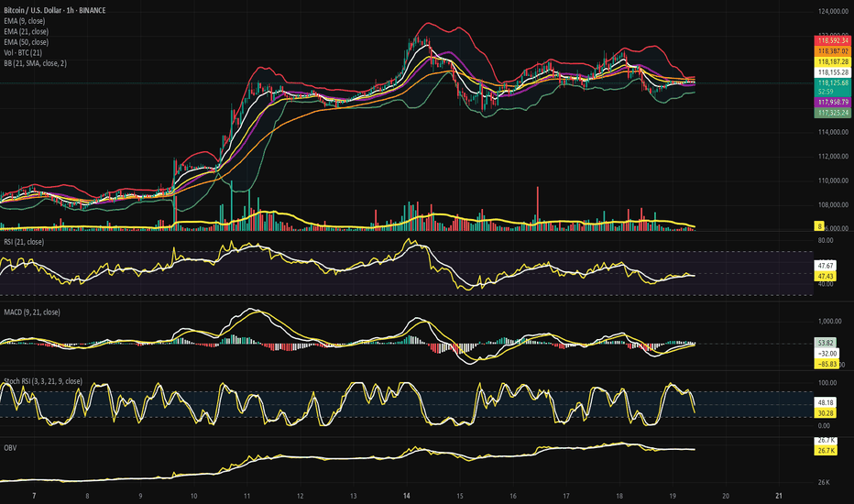The width and height of the screenshot is (854, 504).
Task: Click the bold date 14 on the time axis
Action: pyautogui.click(x=406, y=496)
